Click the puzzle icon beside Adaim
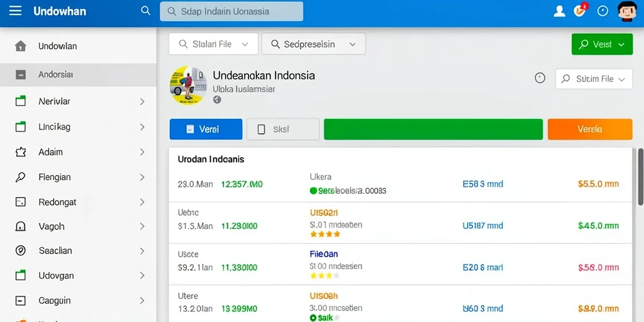Image resolution: width=644 pixels, height=322 pixels. click(21, 152)
